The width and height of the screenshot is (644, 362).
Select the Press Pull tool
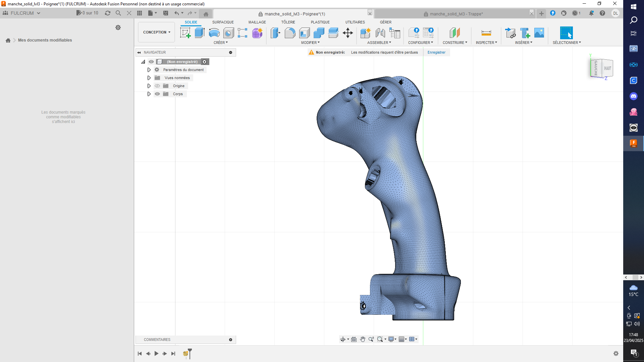(275, 33)
